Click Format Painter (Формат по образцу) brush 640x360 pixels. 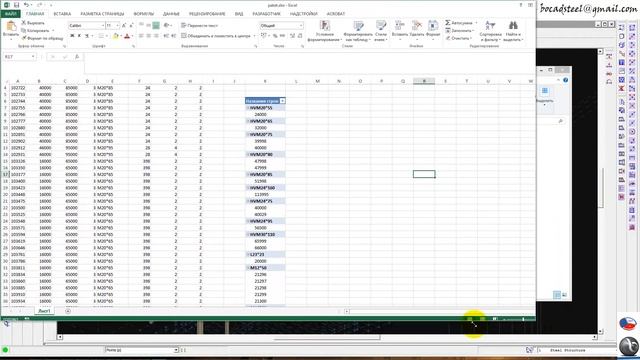pyautogui.click(x=42, y=38)
